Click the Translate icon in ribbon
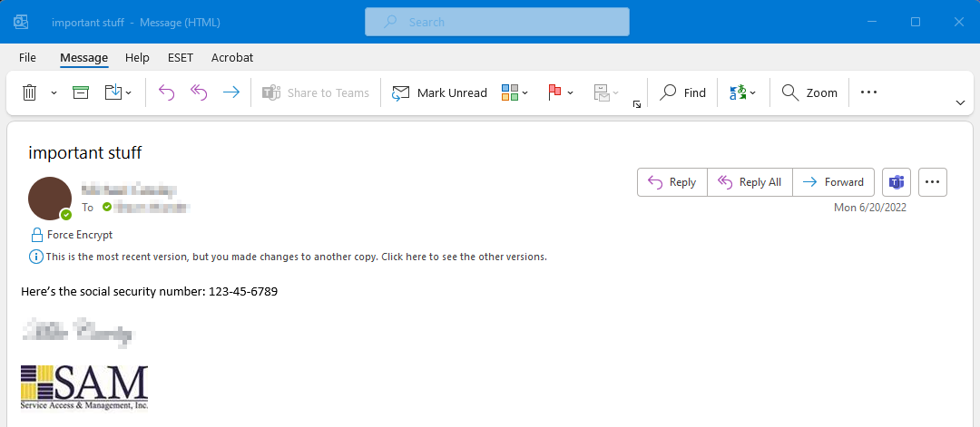This screenshot has width=980, height=427. tap(739, 92)
